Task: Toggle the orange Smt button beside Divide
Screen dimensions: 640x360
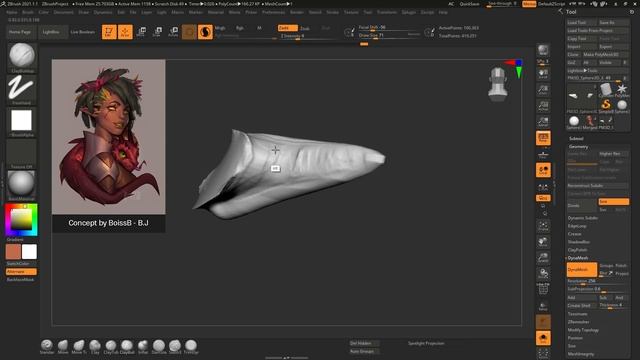Action: tap(613, 202)
